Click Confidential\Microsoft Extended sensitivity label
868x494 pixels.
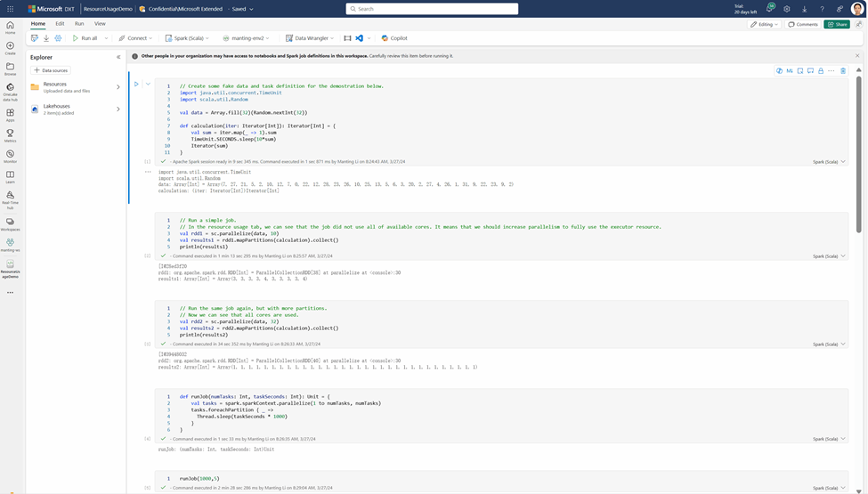click(x=181, y=9)
